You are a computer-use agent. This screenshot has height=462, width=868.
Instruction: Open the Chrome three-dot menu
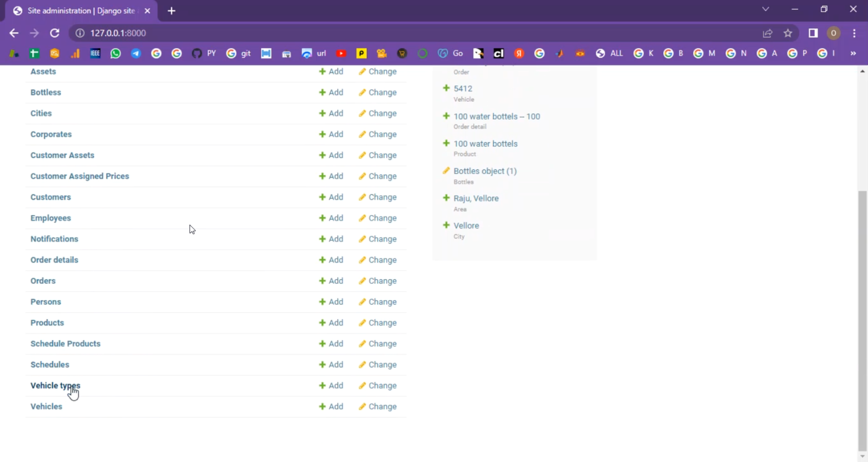point(854,33)
